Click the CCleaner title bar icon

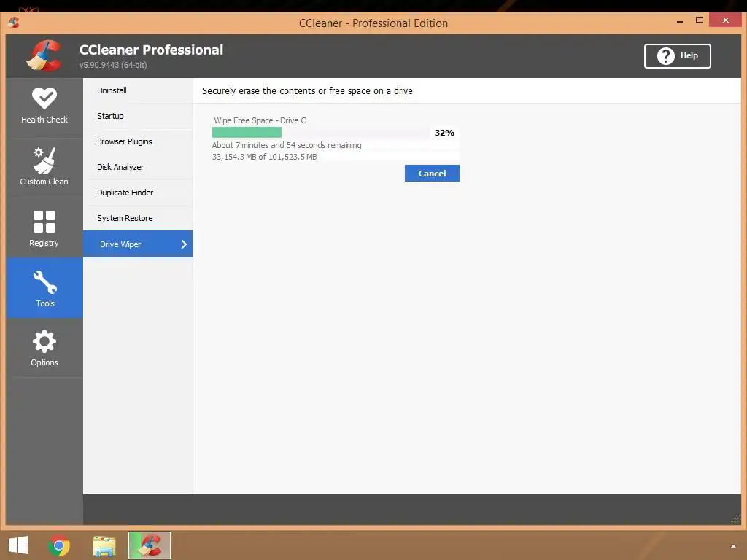[x=14, y=23]
